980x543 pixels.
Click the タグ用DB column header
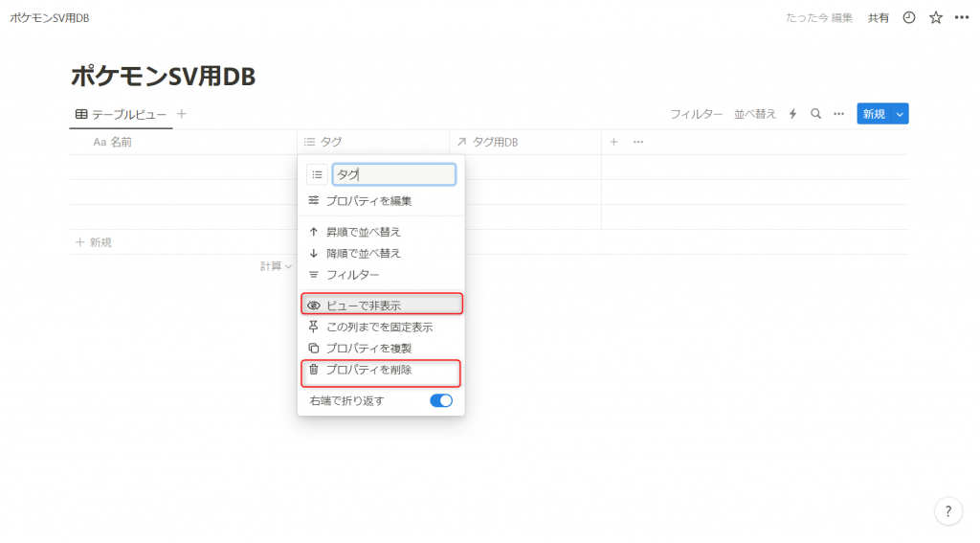[525, 142]
